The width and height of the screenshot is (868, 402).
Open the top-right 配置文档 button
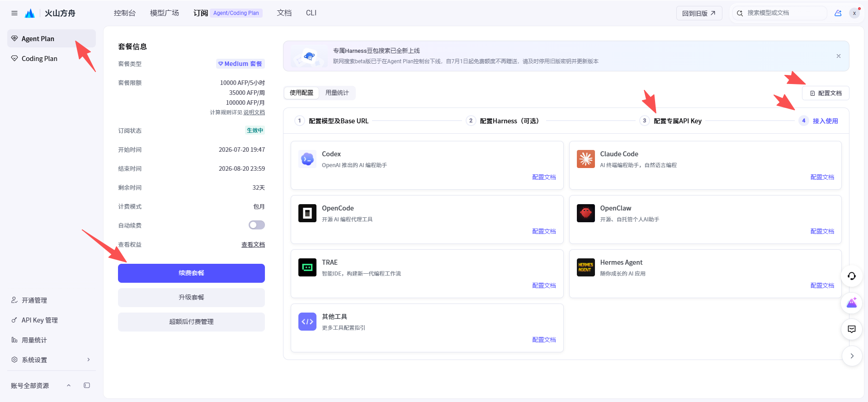[826, 93]
